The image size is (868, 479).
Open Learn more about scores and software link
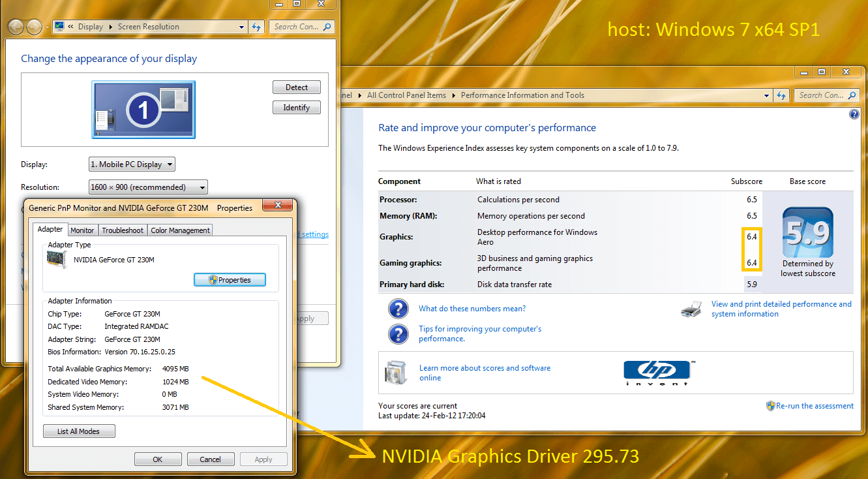[x=485, y=373]
